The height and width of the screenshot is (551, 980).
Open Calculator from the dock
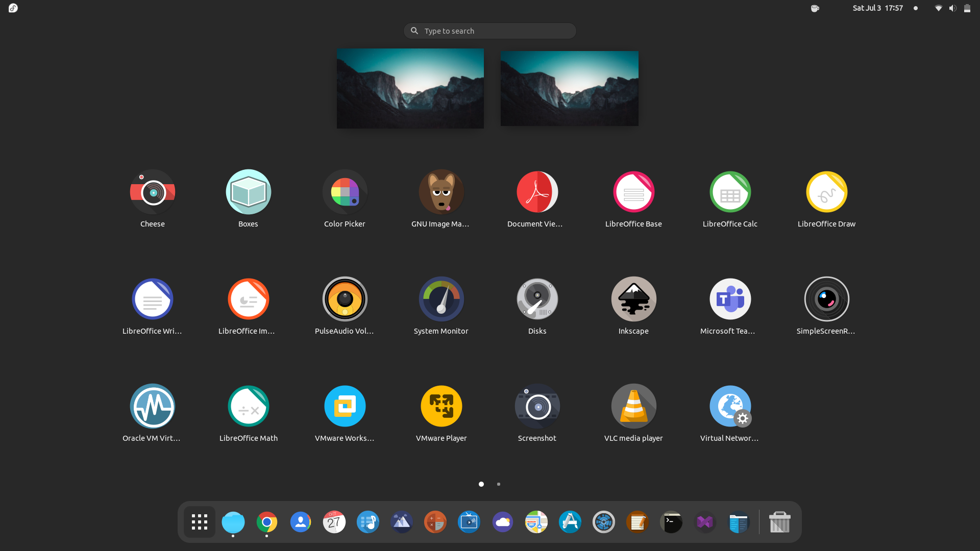tap(435, 522)
